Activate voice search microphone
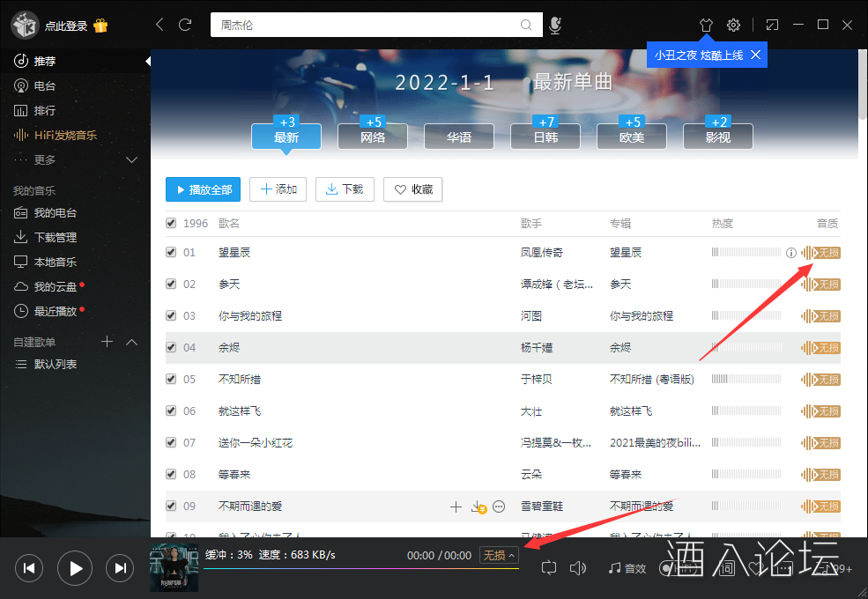868x599 pixels. (555, 25)
